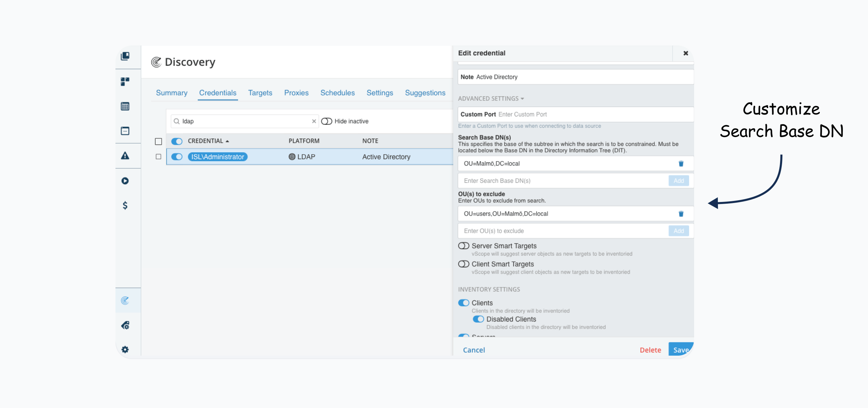
Task: Turn off the Disabled Clients switch
Action: coord(478,319)
